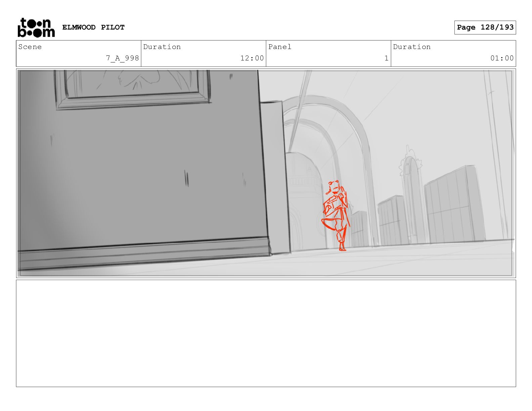
Task: Select the 'ELMWOOD PILOT' title text
Action: tap(93, 27)
